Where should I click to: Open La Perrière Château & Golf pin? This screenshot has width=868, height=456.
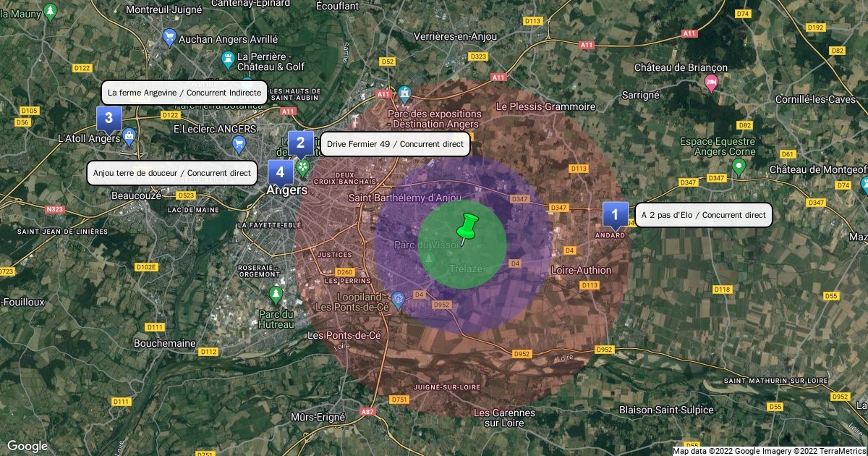click(x=228, y=58)
